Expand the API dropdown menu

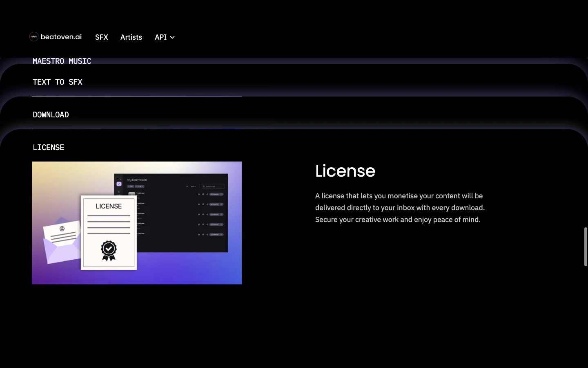pyautogui.click(x=165, y=37)
